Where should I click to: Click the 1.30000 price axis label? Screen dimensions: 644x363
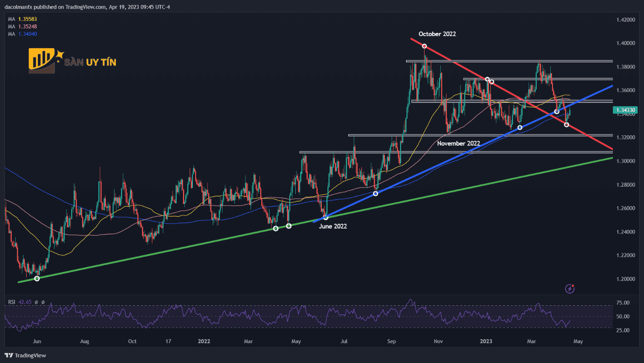(626, 161)
